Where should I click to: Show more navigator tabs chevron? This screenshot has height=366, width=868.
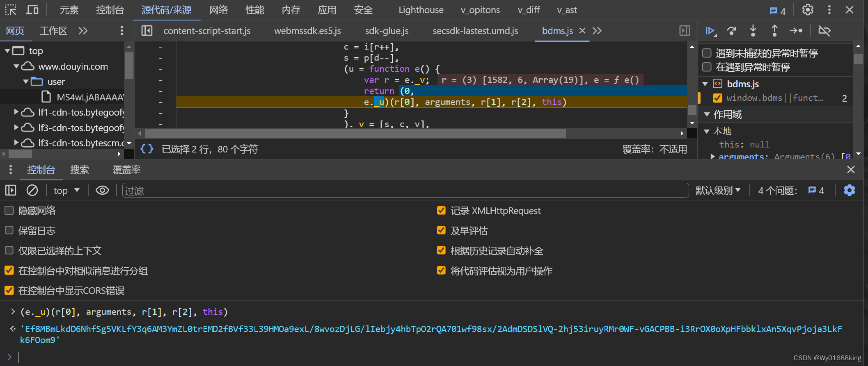coord(83,31)
